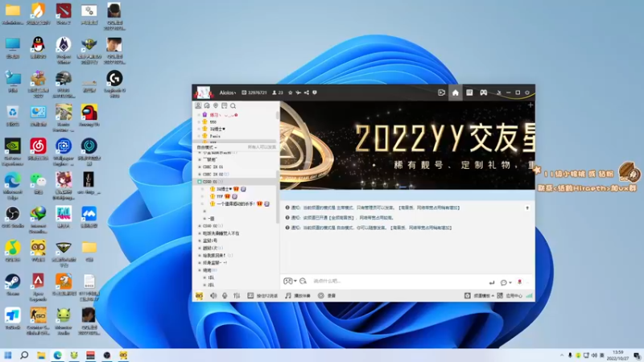The height and width of the screenshot is (362, 644).
Task: Click the push-to-talk F2 button
Action: coord(262,295)
